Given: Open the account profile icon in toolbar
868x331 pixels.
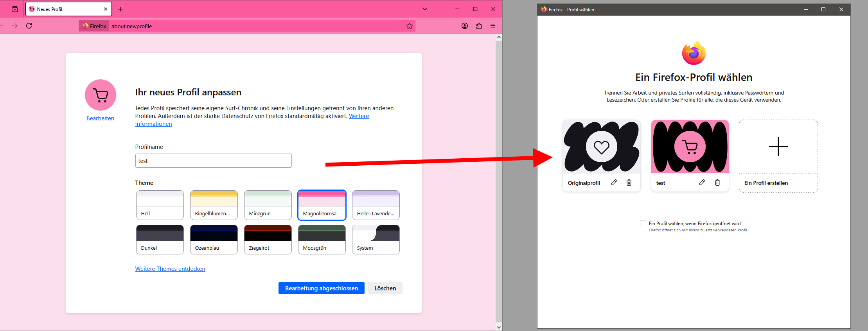Looking at the screenshot, I should 465,26.
